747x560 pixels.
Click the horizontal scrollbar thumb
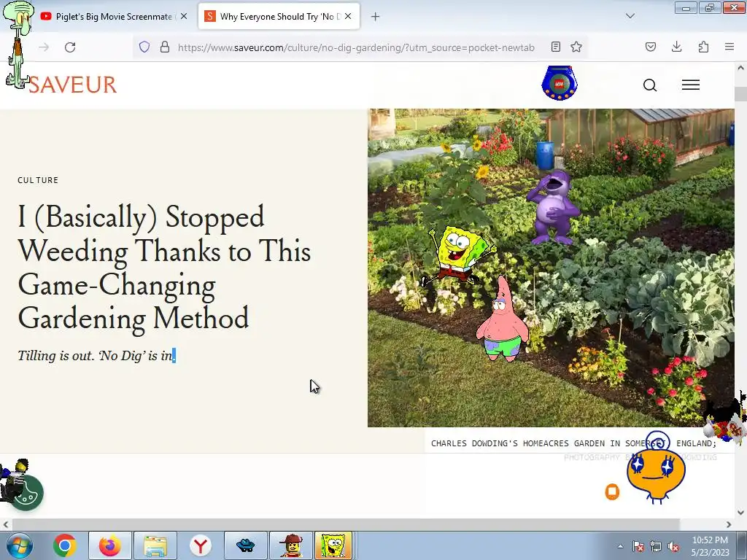(x=345, y=524)
